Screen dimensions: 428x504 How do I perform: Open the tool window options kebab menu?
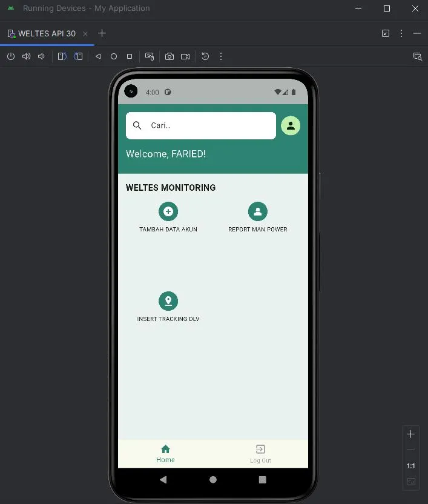pyautogui.click(x=401, y=33)
